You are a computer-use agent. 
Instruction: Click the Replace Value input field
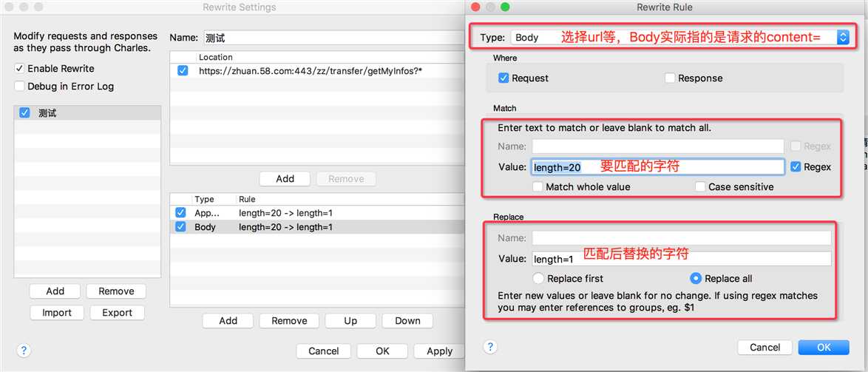[682, 259]
